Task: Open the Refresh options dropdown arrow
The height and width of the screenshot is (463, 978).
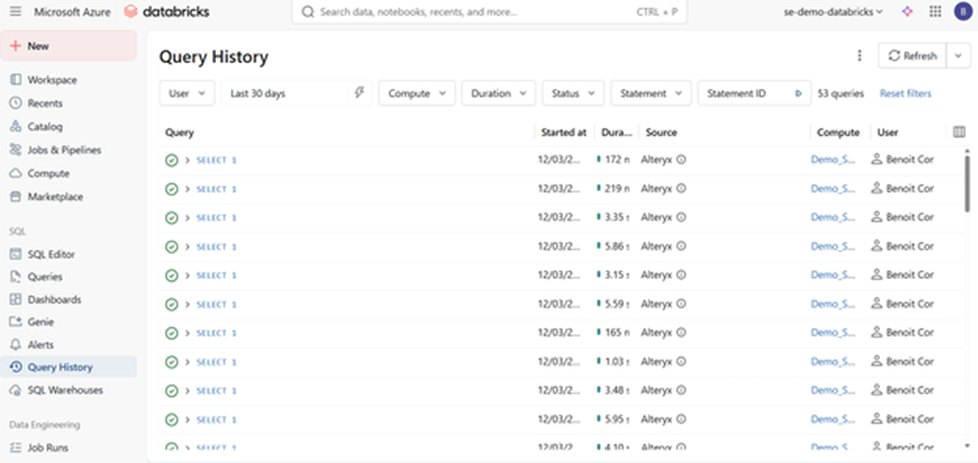Action: [x=958, y=56]
